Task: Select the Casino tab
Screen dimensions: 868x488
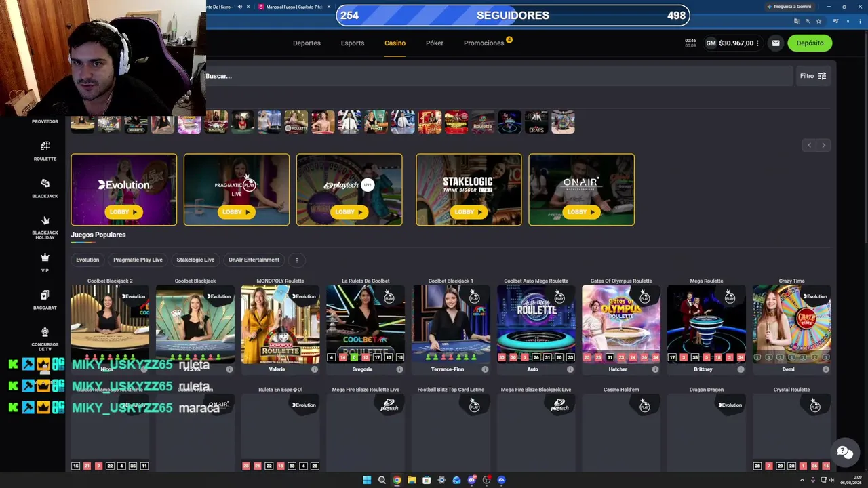Action: (x=395, y=43)
